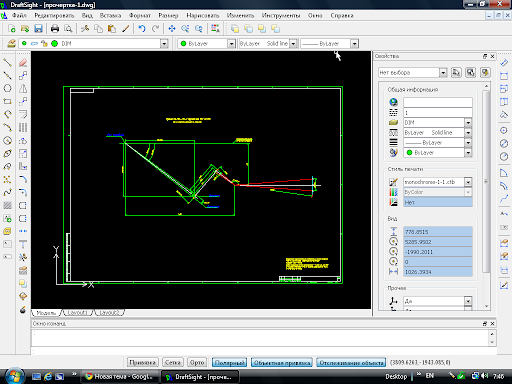Viewport: 512px width, 384px height.
Task: Open the ByLayer color dropdown in toolbar
Action: 231,44
